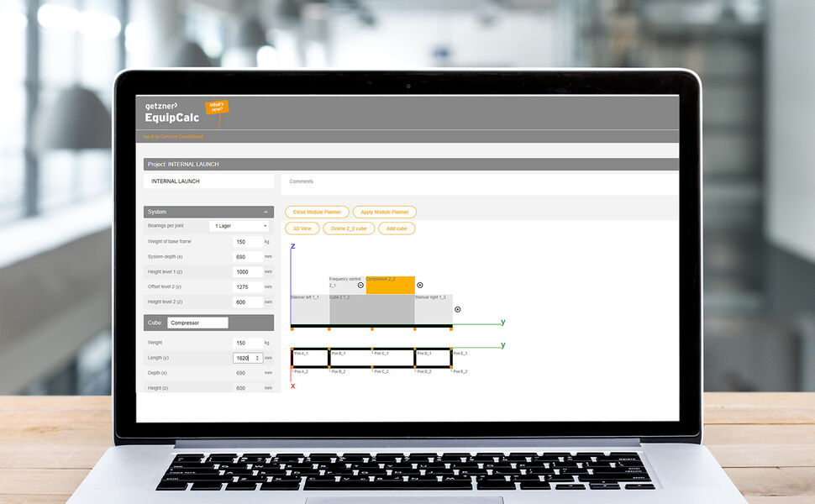Click the Close Module Planner button
This screenshot has width=815, height=504.
click(x=317, y=212)
